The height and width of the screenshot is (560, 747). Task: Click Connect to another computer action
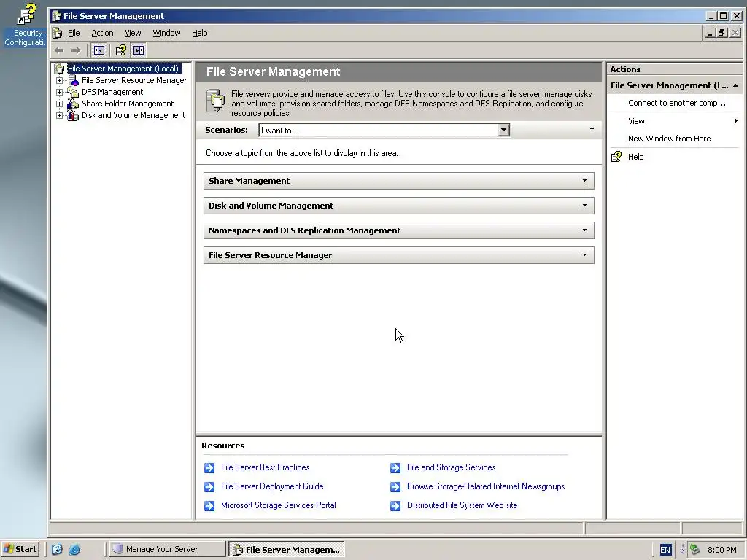(x=676, y=103)
